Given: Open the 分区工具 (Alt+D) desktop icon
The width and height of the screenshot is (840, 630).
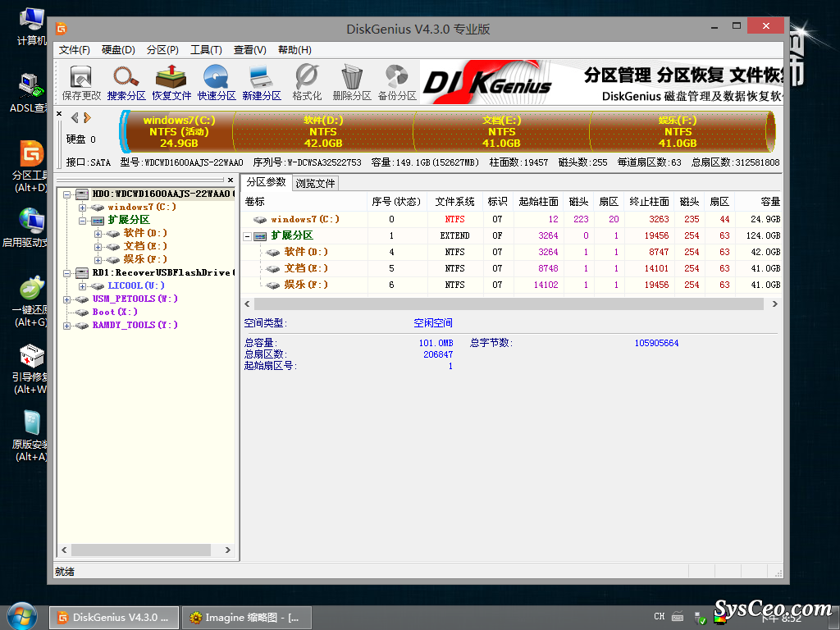Looking at the screenshot, I should coord(32,167).
